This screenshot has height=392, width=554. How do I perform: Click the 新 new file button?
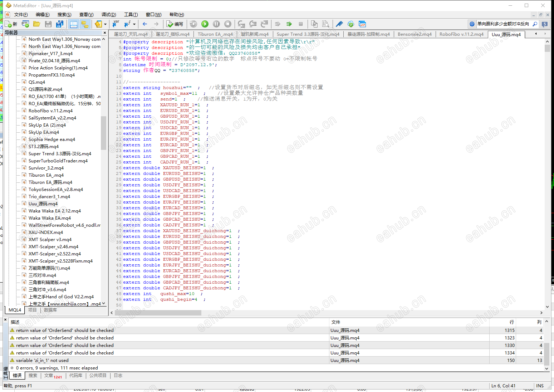[11, 24]
